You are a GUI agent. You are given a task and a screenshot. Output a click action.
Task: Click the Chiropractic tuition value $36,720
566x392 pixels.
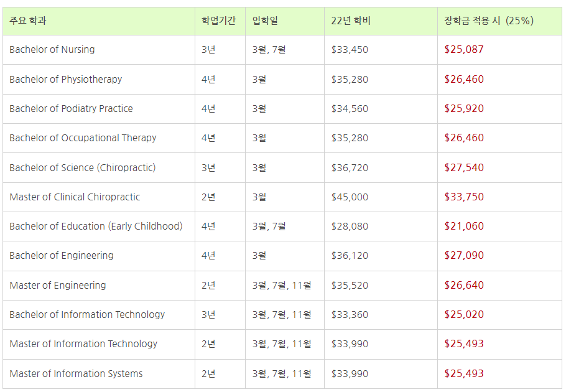(350, 167)
